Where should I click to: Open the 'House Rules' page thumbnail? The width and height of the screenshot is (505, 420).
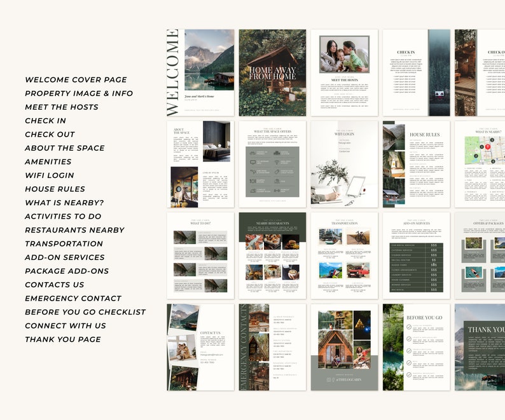[x=417, y=164]
